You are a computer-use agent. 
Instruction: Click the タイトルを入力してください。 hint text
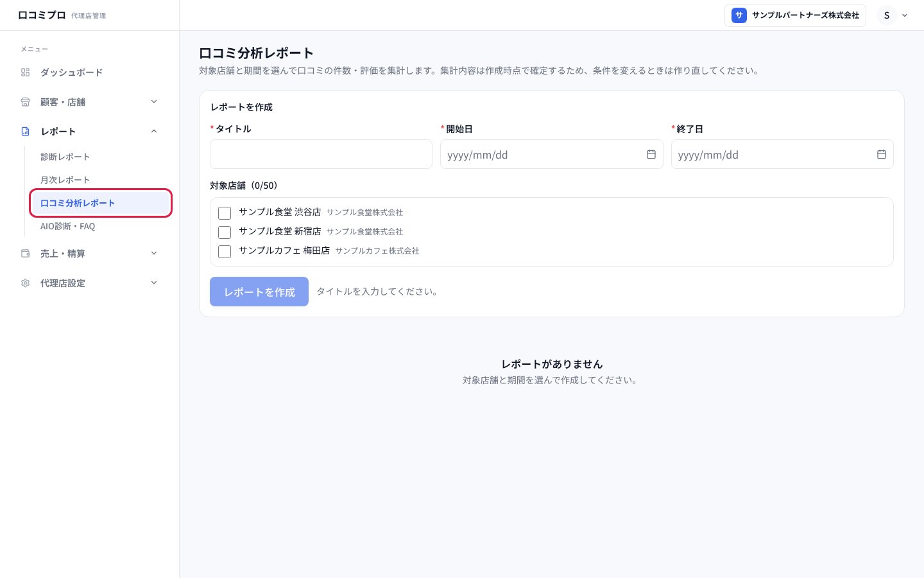tap(379, 292)
